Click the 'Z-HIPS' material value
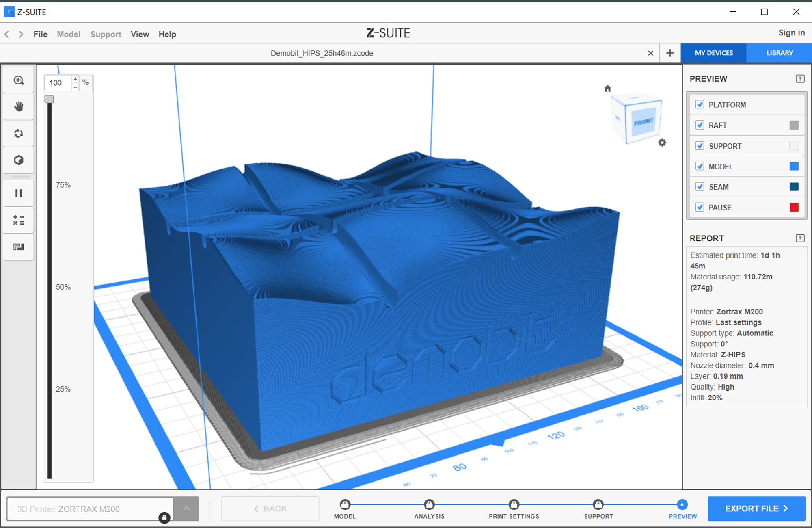This screenshot has width=812, height=528. 733,355
